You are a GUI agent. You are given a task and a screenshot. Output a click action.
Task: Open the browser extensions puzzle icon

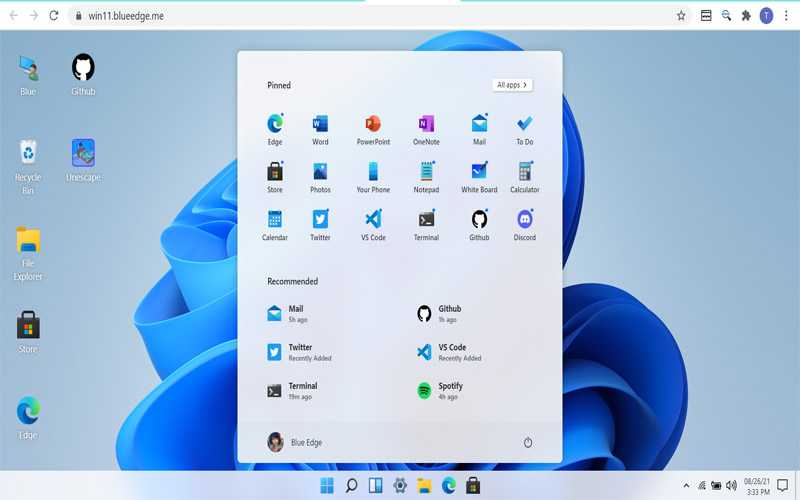pyautogui.click(x=746, y=16)
